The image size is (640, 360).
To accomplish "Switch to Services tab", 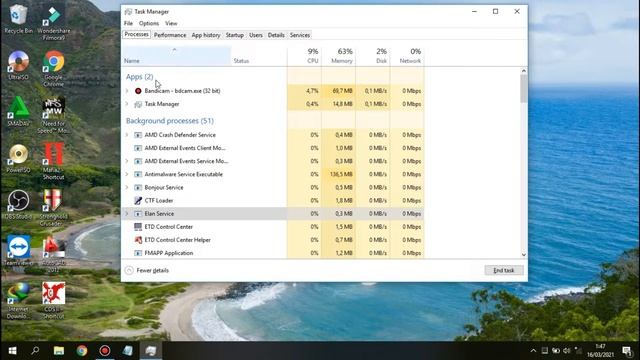I will point(300,35).
